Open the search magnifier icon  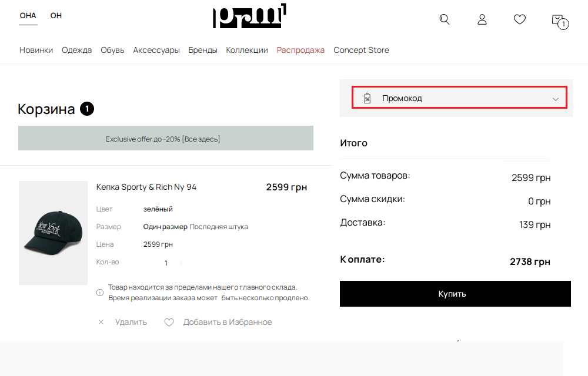click(445, 19)
